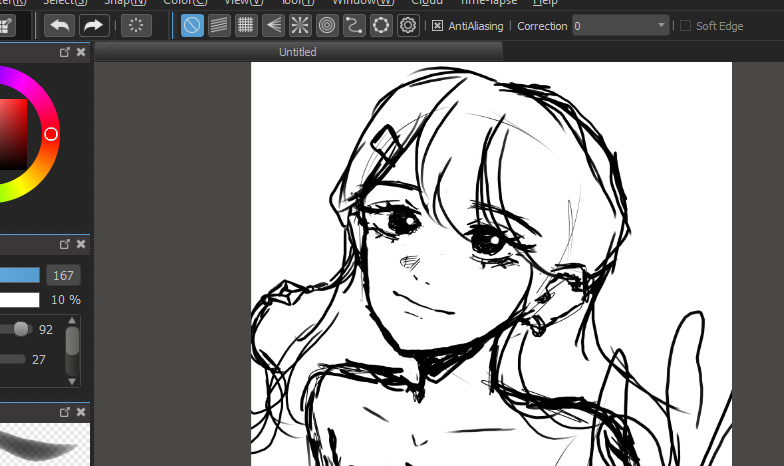784x466 pixels.
Task: Click the dotted spinner icon in toolbar
Action: [x=136, y=26]
